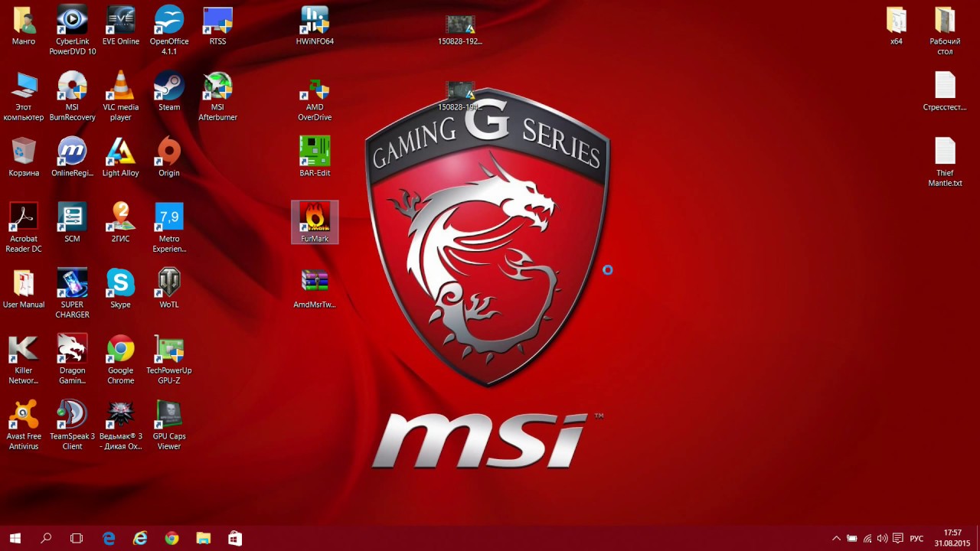
Task: Select the SUPER CHARGER icon
Action: point(72,294)
